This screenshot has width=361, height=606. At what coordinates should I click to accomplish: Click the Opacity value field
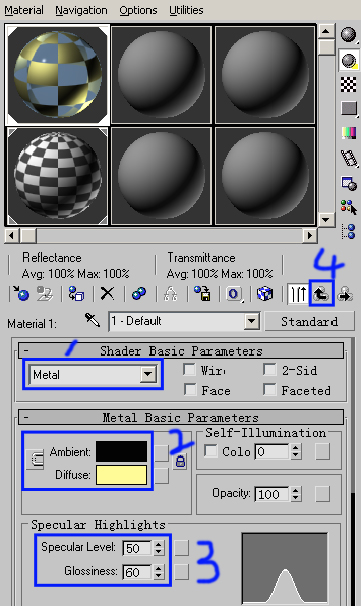[x=272, y=494]
